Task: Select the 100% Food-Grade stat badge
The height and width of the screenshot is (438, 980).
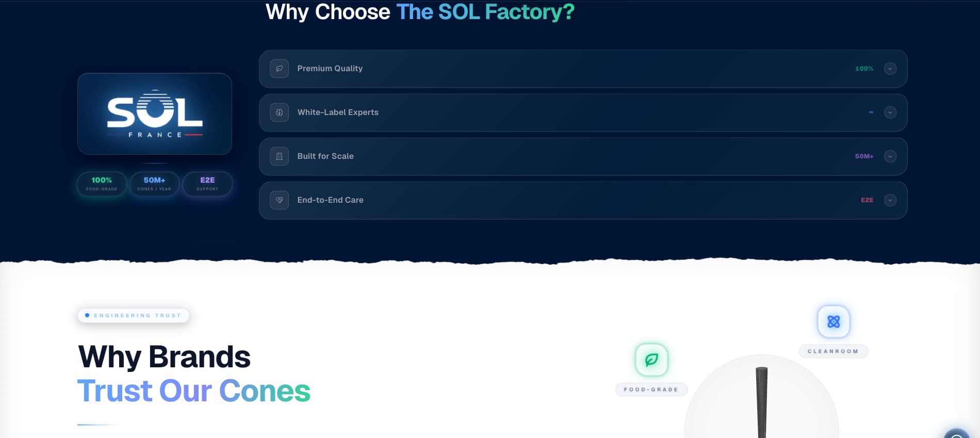Action: (102, 184)
